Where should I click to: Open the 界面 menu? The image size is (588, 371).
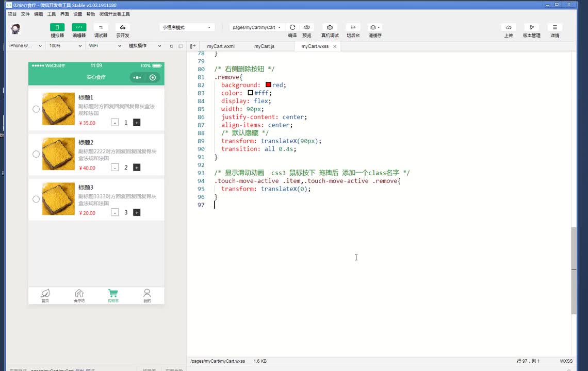64,14
